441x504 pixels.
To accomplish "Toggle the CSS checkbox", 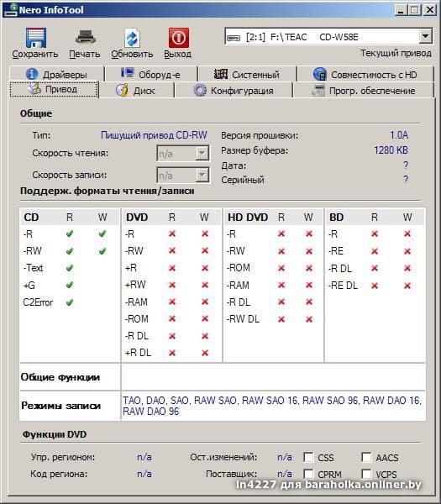I will click(x=308, y=457).
